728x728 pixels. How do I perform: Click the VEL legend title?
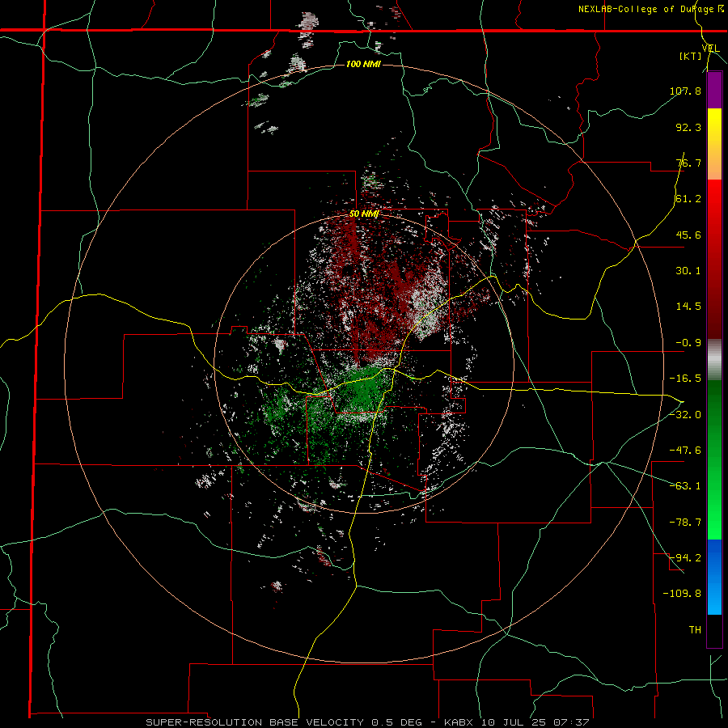pyautogui.click(x=710, y=49)
